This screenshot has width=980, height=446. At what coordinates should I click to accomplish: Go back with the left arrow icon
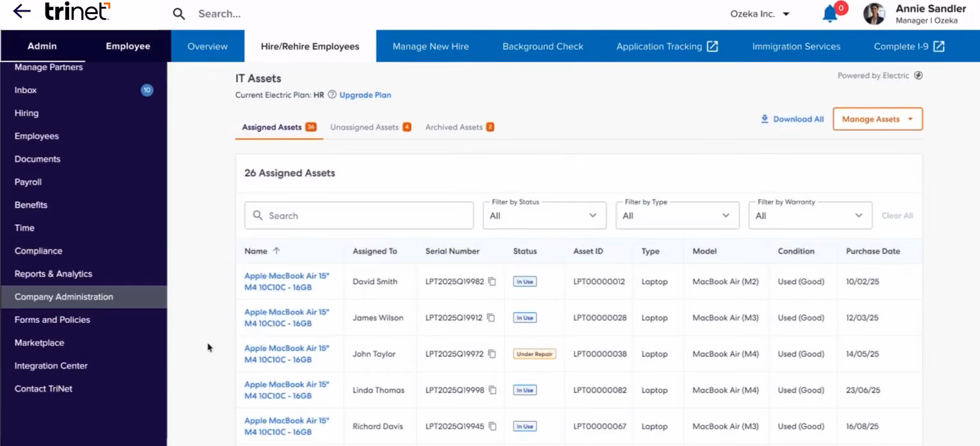click(22, 11)
